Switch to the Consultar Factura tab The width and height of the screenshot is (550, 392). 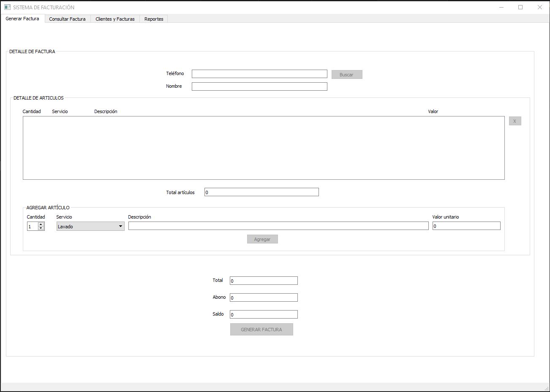click(x=67, y=19)
